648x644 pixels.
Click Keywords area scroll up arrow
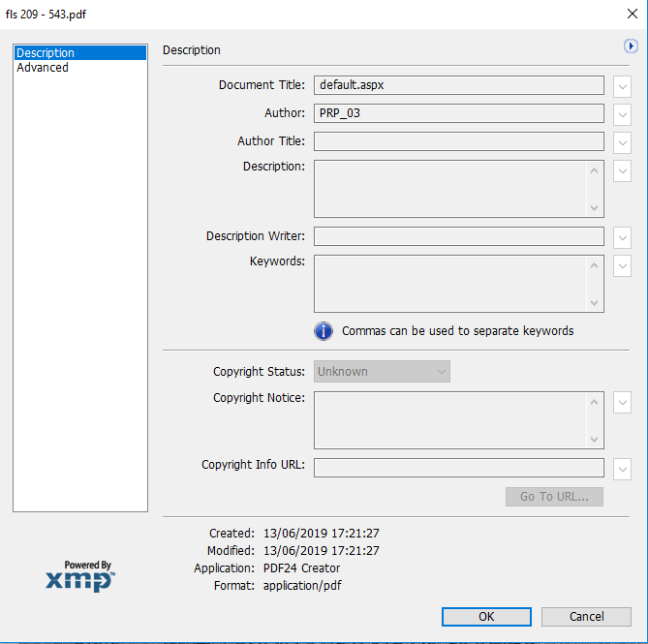pos(595,265)
